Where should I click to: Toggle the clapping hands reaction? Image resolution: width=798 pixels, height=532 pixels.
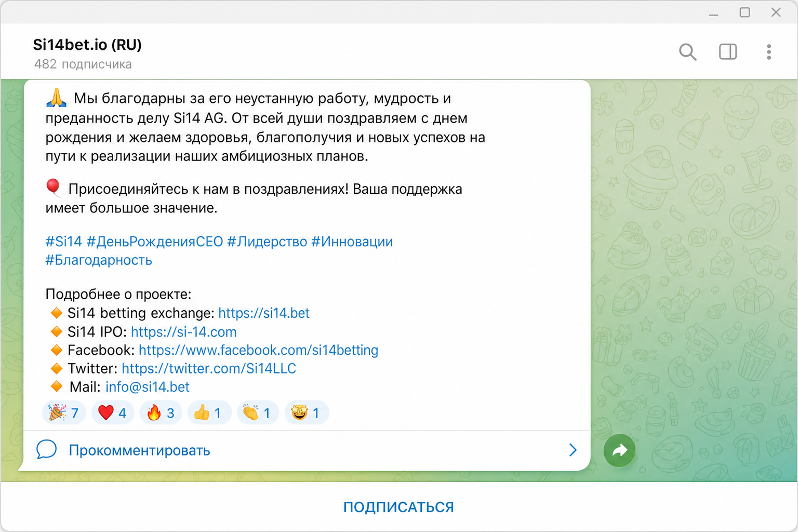coord(258,413)
